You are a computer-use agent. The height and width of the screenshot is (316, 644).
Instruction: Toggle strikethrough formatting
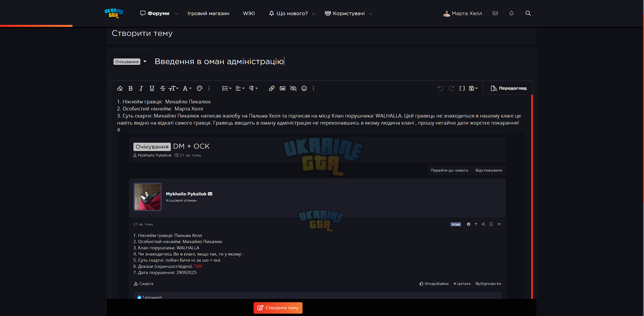[163, 88]
